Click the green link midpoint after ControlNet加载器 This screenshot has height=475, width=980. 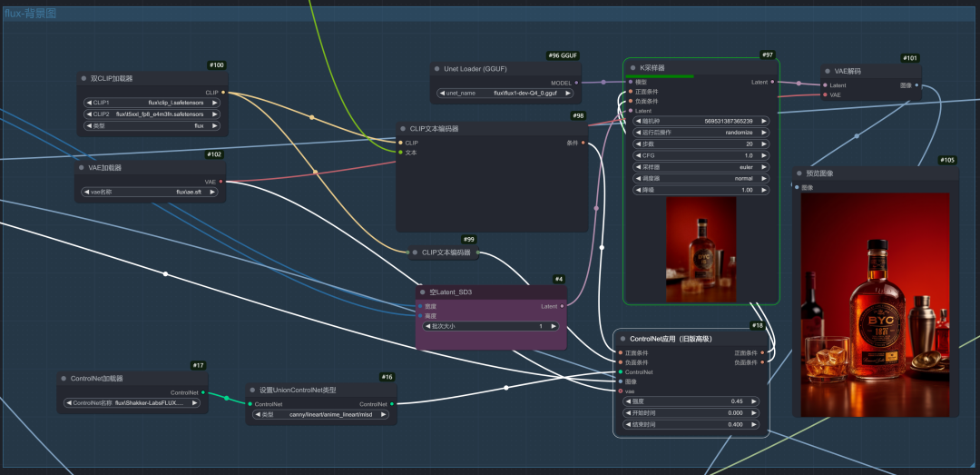(226, 398)
